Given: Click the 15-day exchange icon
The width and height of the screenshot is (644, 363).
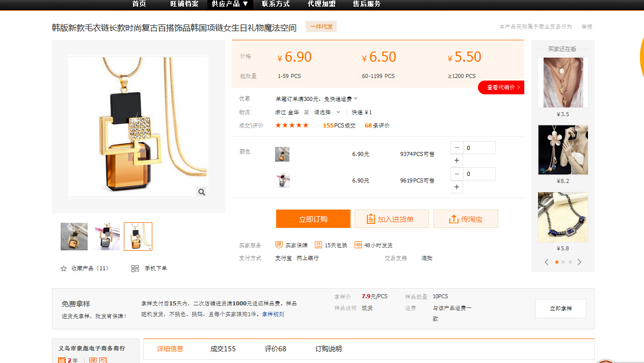Looking at the screenshot, I should (x=318, y=245).
